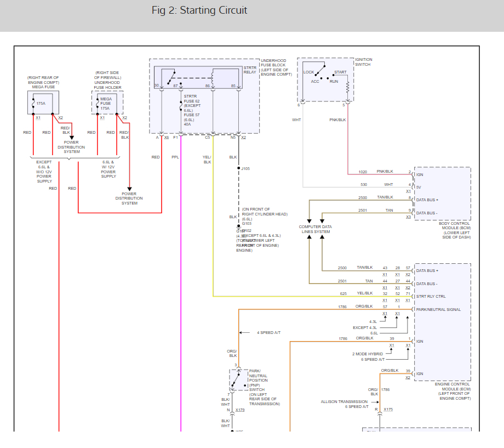
Task: Select the X179 connector label
Action: [240, 410]
